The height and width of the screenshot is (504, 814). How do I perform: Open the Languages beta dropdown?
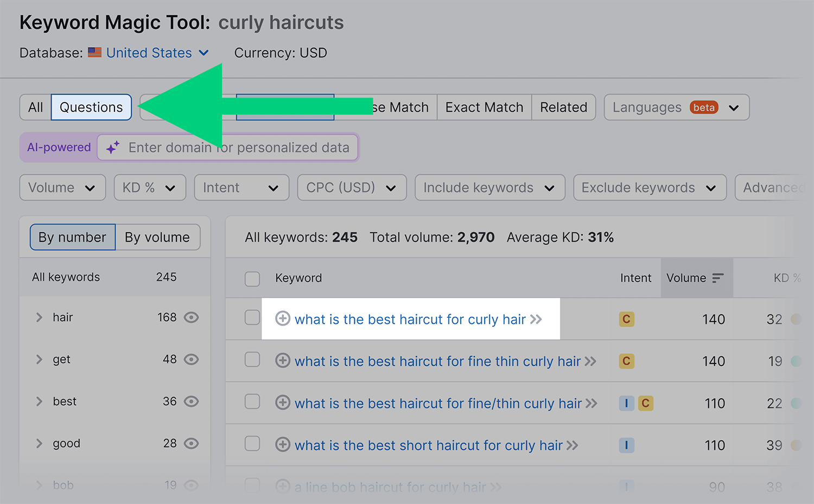pos(677,107)
